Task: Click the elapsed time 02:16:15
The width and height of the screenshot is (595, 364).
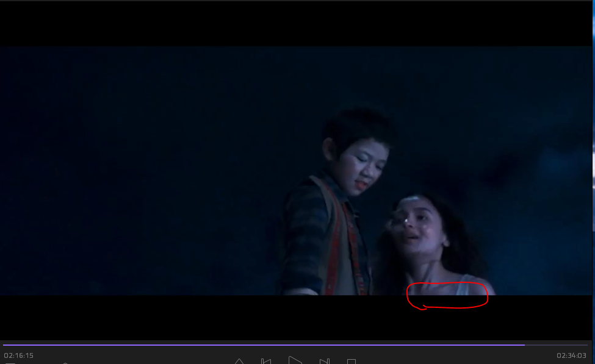Action: pos(19,355)
